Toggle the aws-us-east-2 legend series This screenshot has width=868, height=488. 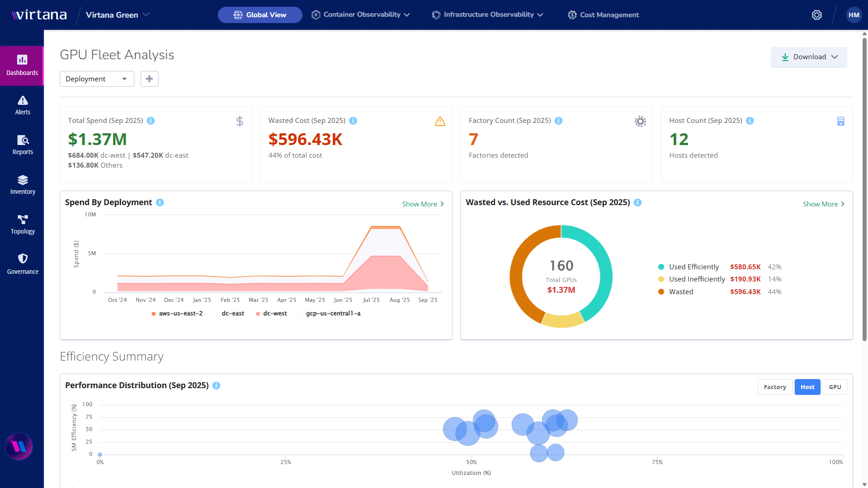[177, 314]
